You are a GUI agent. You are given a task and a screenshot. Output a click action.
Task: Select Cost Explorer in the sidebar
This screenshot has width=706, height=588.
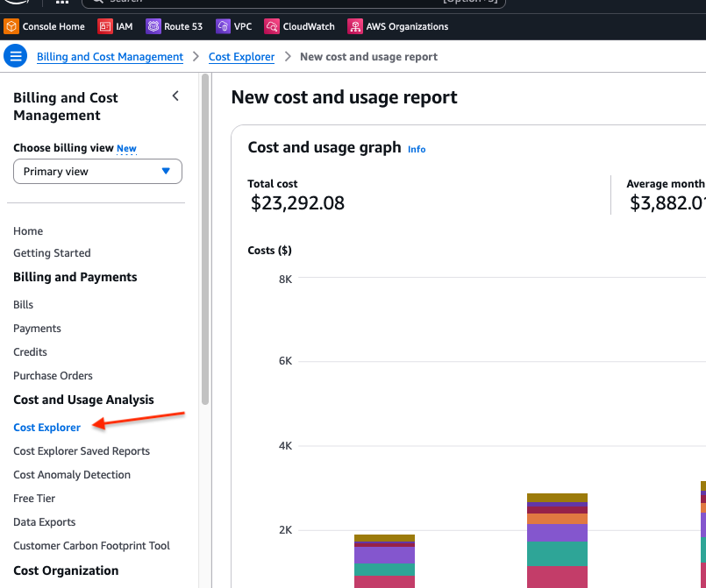click(x=46, y=428)
